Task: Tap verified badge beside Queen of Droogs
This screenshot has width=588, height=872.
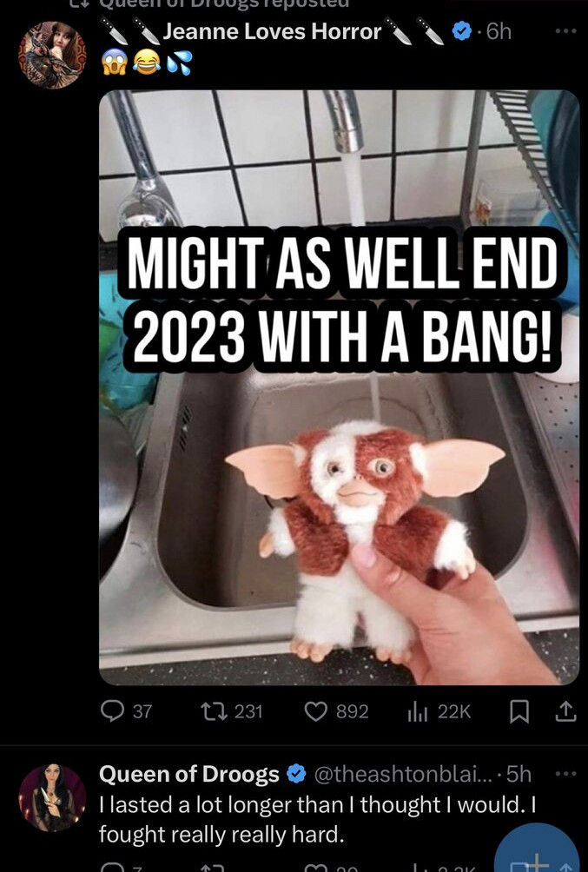Action: pos(296,774)
